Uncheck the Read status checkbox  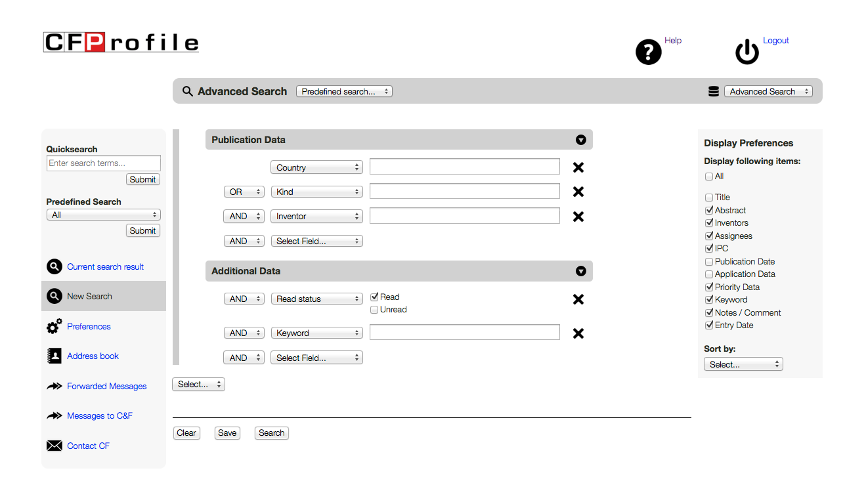(x=374, y=297)
